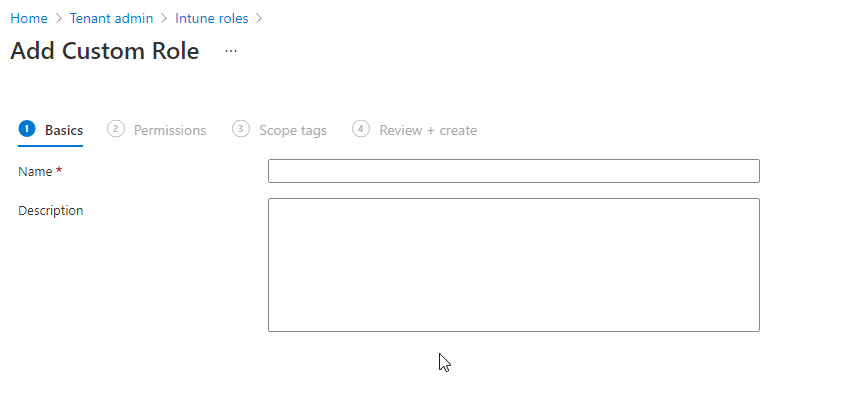Click the Description field label

tap(51, 211)
